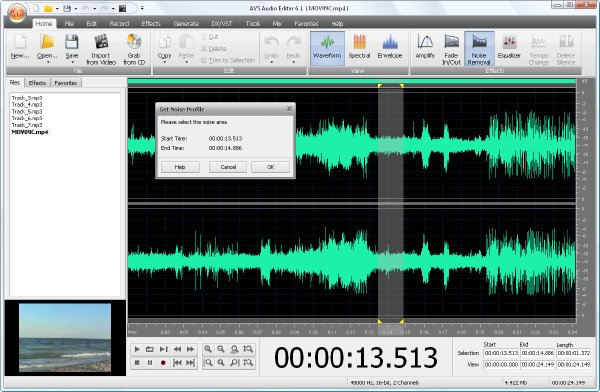Viewport: 600px width, 392px height.
Task: Close the Get Noise Profile dialog
Action: coord(289,109)
